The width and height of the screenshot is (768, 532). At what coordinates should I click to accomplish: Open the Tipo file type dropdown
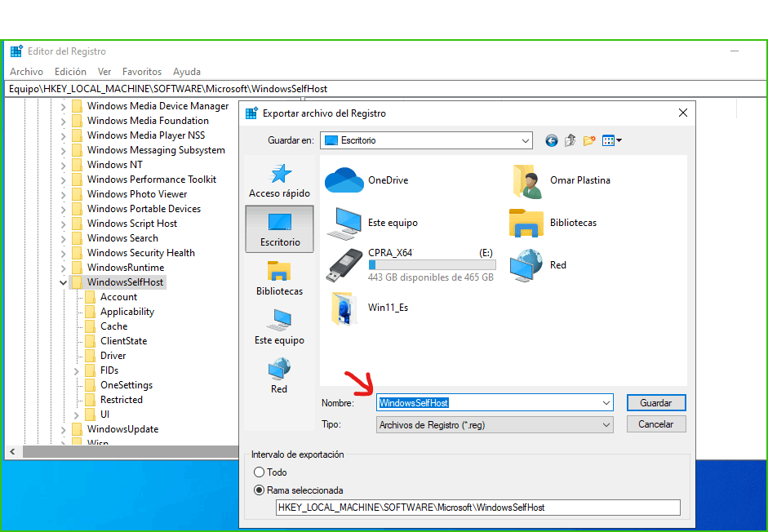[x=495, y=425]
